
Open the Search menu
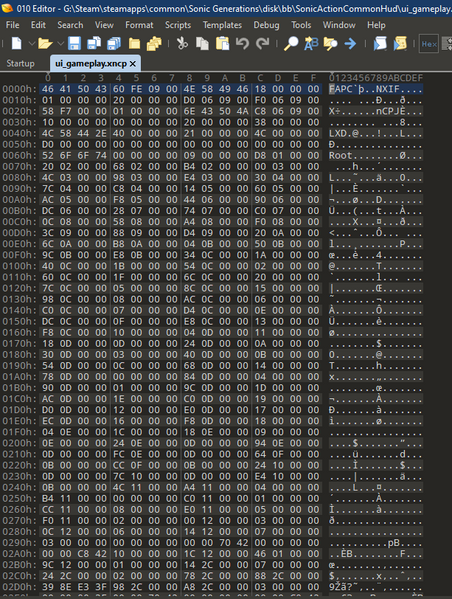tap(70, 25)
